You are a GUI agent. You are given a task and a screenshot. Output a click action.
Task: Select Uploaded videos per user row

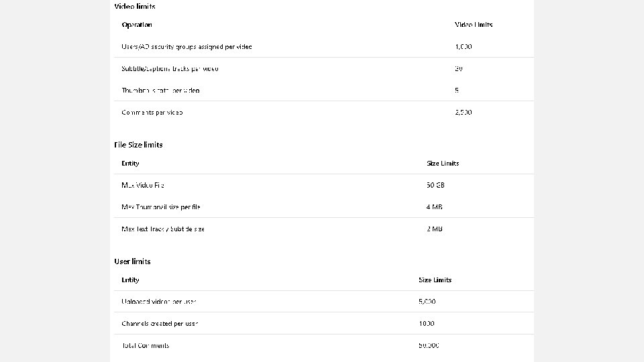159,302
